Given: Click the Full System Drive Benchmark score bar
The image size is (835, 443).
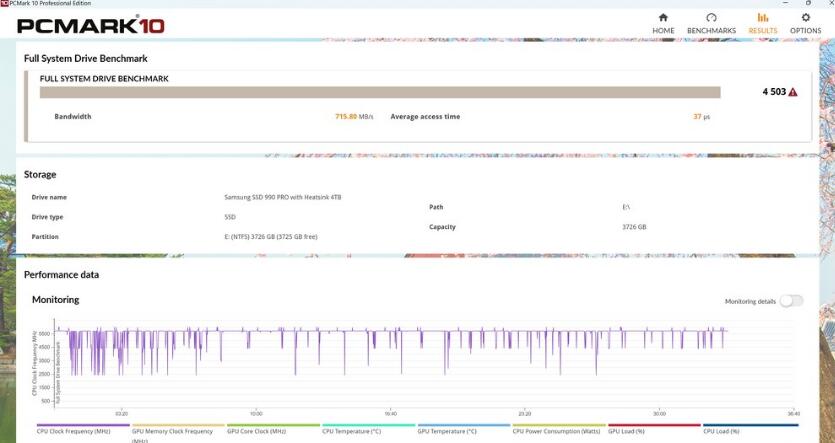Looking at the screenshot, I should [x=380, y=92].
